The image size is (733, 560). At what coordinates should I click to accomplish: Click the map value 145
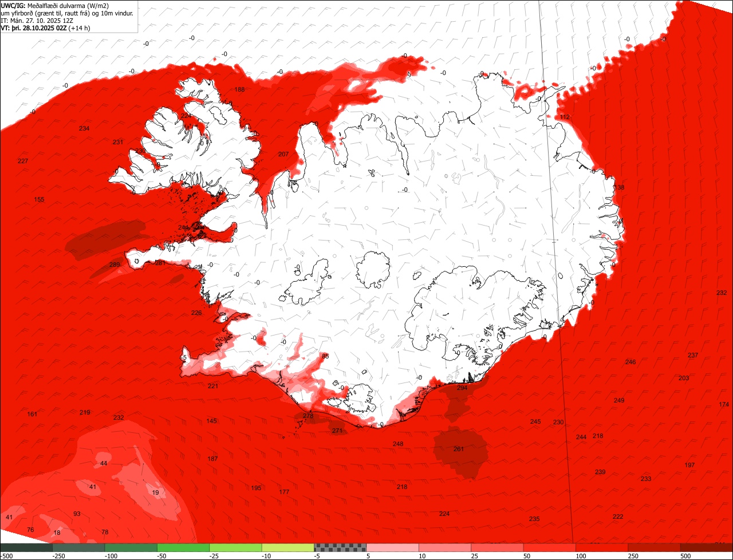tap(212, 421)
